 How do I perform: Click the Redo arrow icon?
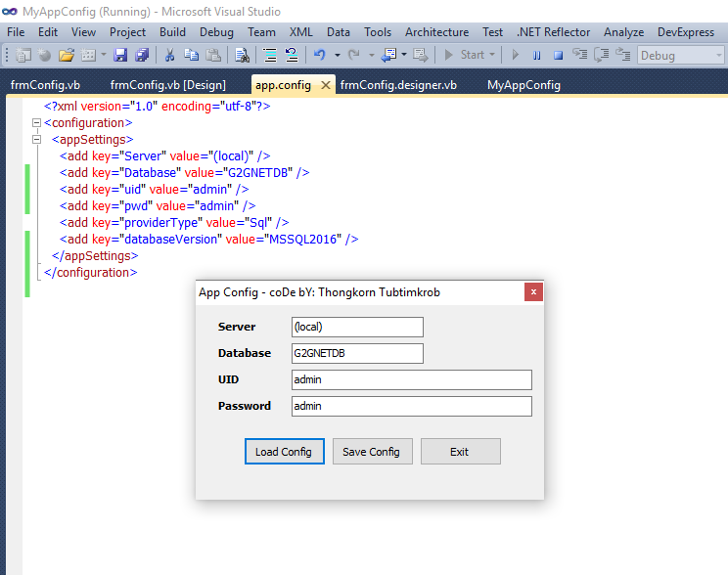[x=354, y=55]
